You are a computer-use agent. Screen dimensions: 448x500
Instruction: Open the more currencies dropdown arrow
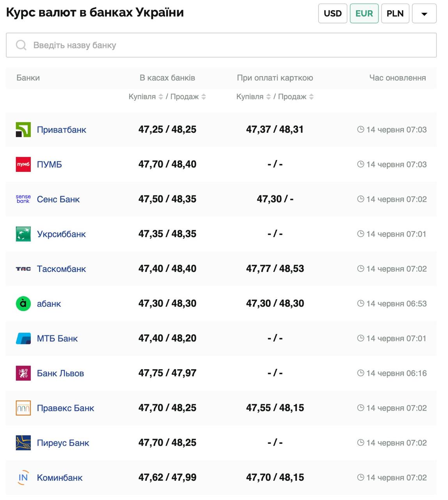coord(424,14)
